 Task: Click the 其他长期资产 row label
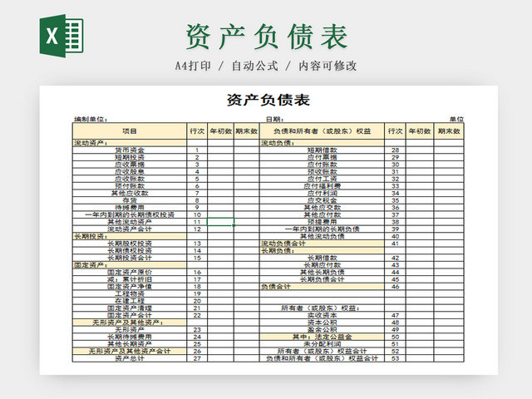[130, 344]
